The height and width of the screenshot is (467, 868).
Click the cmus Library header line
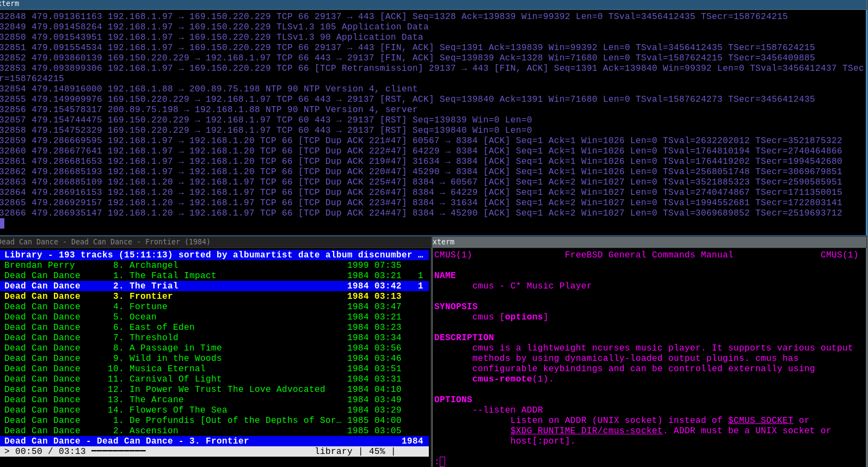tap(214, 255)
